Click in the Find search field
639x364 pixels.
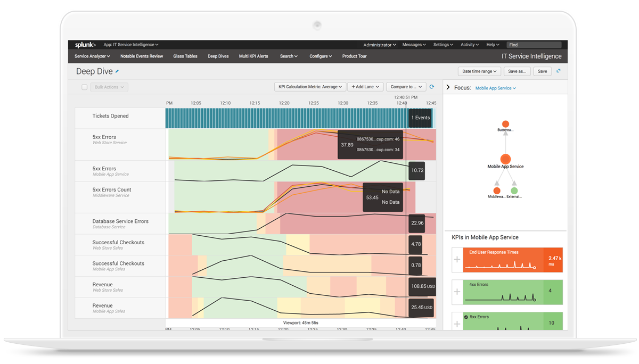coord(534,45)
